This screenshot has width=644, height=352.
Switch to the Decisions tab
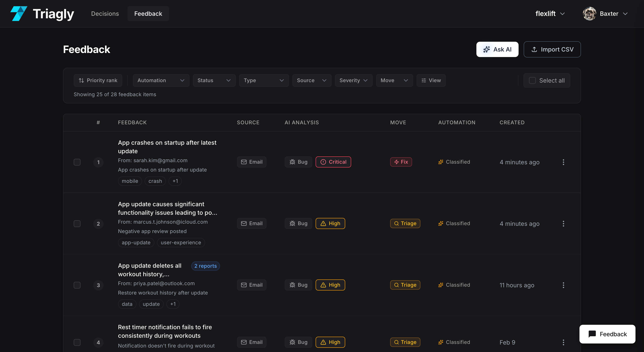(x=105, y=14)
